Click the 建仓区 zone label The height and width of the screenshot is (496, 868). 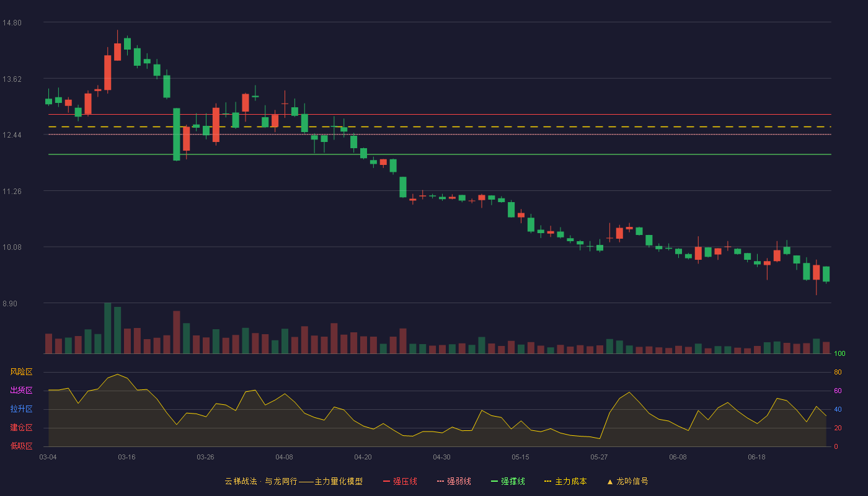tap(21, 428)
